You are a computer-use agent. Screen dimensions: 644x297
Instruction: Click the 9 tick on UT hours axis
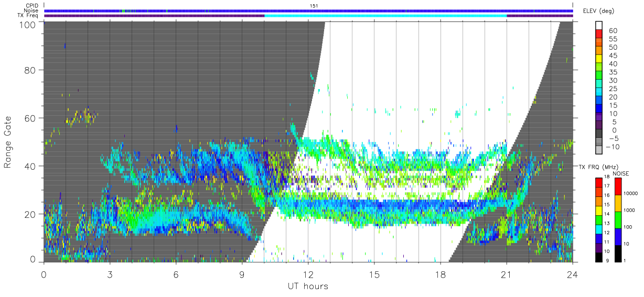[x=242, y=273]
